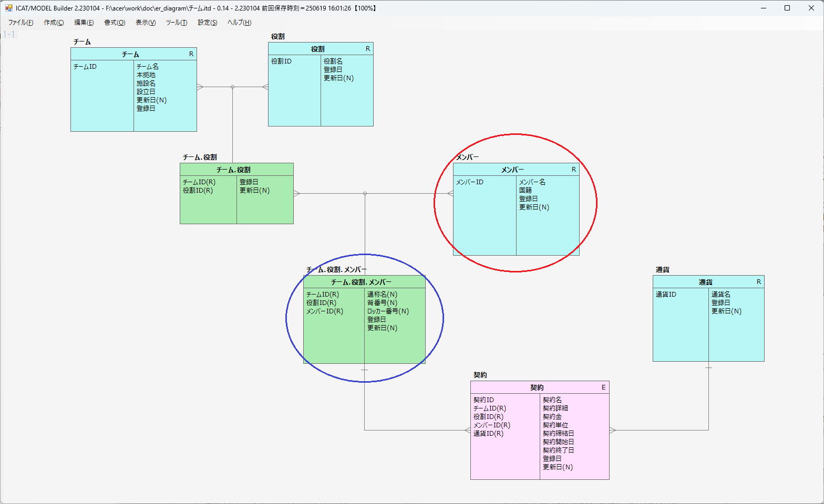
Task: Click the E type marker on the 契約 entity
Action: coord(603,387)
